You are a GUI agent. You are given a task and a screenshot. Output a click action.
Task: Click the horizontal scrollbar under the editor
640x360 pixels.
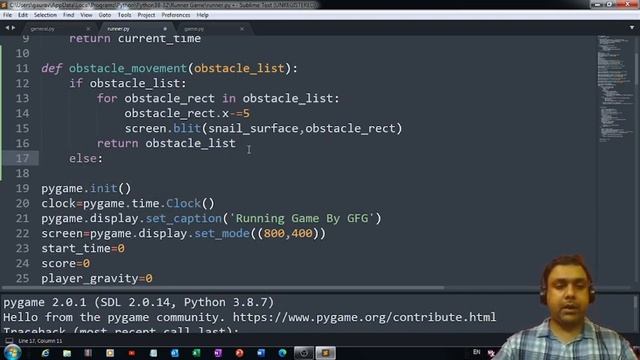pyautogui.click(x=222, y=288)
